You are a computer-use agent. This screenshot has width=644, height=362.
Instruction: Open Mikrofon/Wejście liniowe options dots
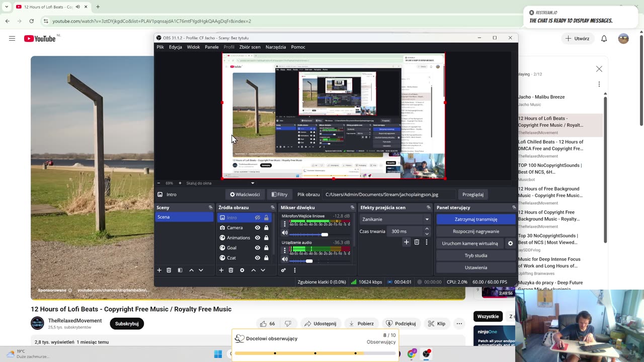[284, 224]
